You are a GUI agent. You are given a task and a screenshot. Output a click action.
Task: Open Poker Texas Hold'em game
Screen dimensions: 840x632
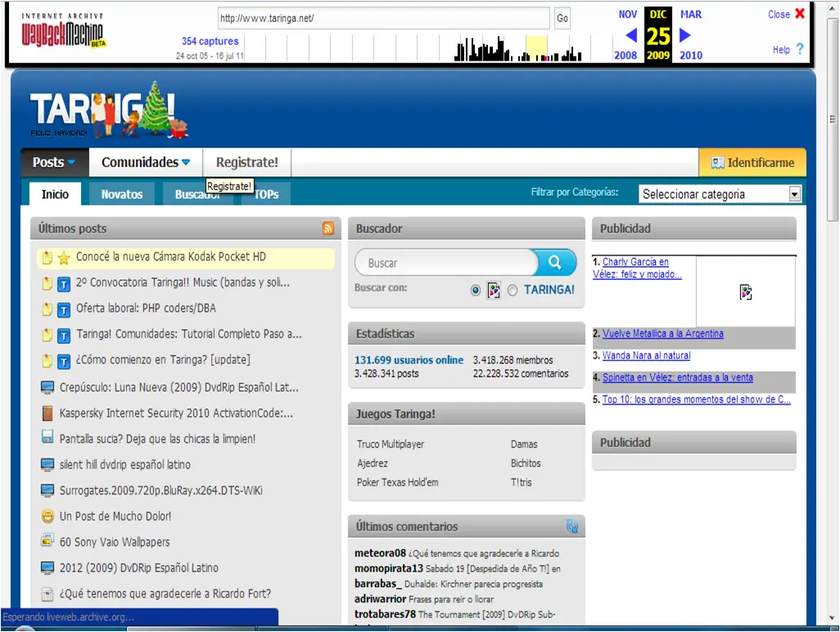pos(398,482)
